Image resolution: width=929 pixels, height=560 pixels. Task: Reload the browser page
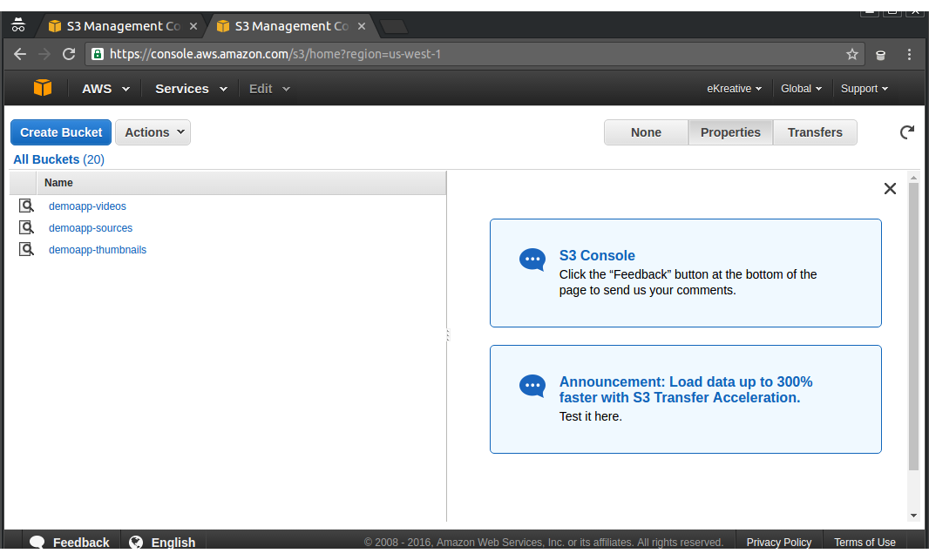[69, 54]
